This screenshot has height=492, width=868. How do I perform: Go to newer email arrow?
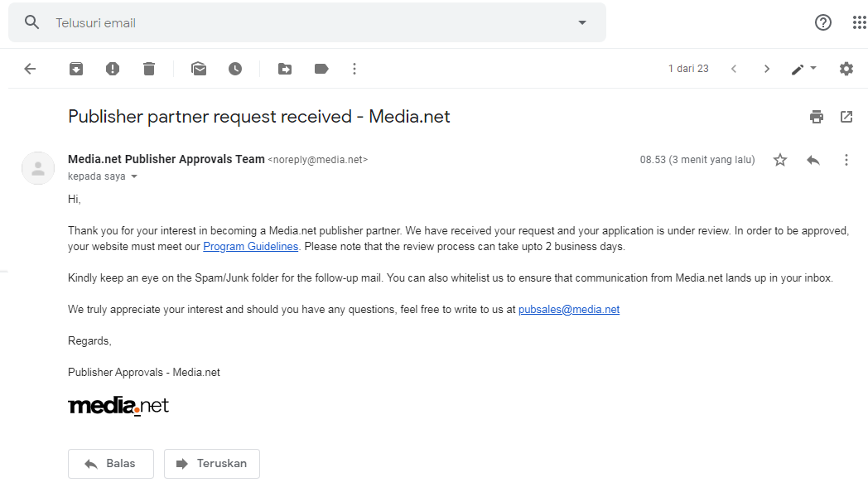click(x=734, y=69)
